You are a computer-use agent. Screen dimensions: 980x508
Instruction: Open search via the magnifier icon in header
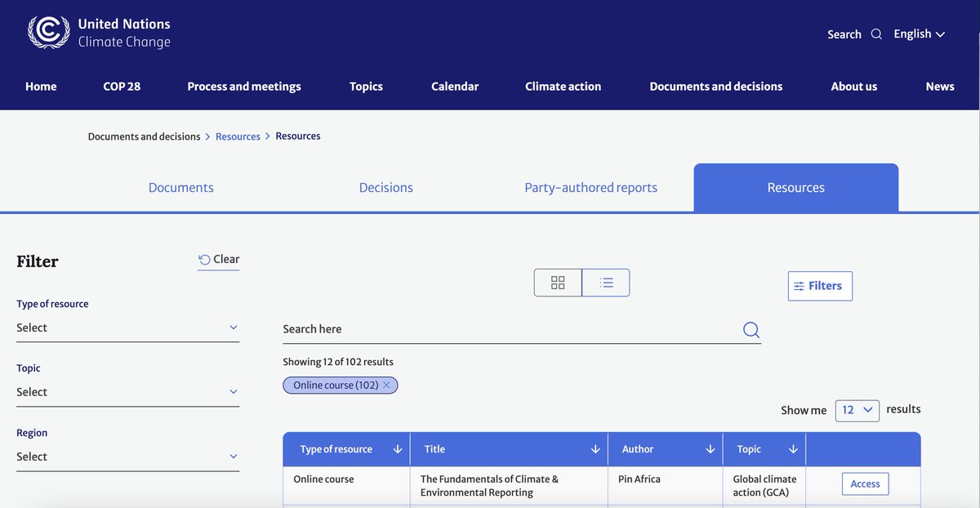(876, 34)
